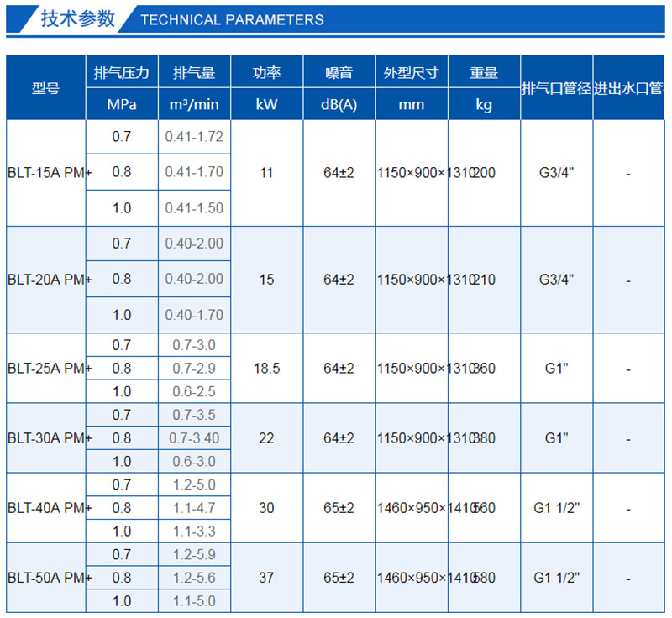Viewport: 672px width, 618px height.
Task: Click 64±2 noise value for BLT-15A
Action: [339, 173]
